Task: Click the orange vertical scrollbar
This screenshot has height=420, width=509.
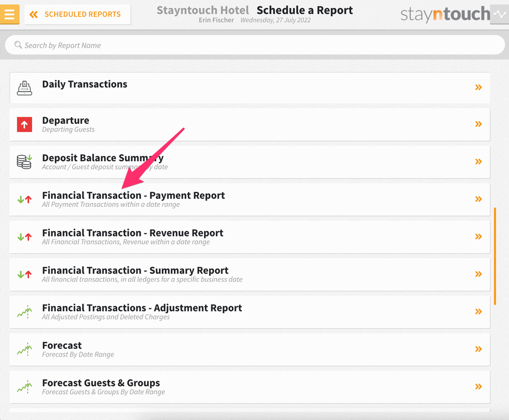Action: [495, 256]
